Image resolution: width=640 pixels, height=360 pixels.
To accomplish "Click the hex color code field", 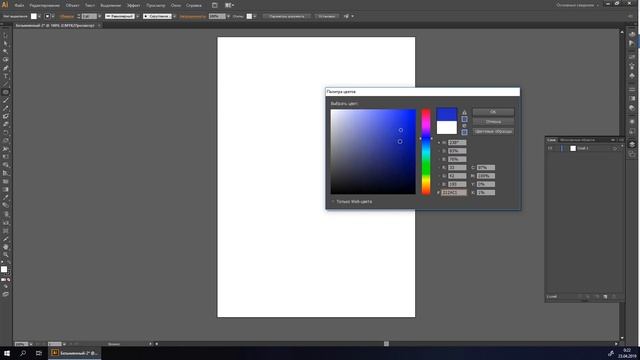I will pyautogui.click(x=453, y=192).
